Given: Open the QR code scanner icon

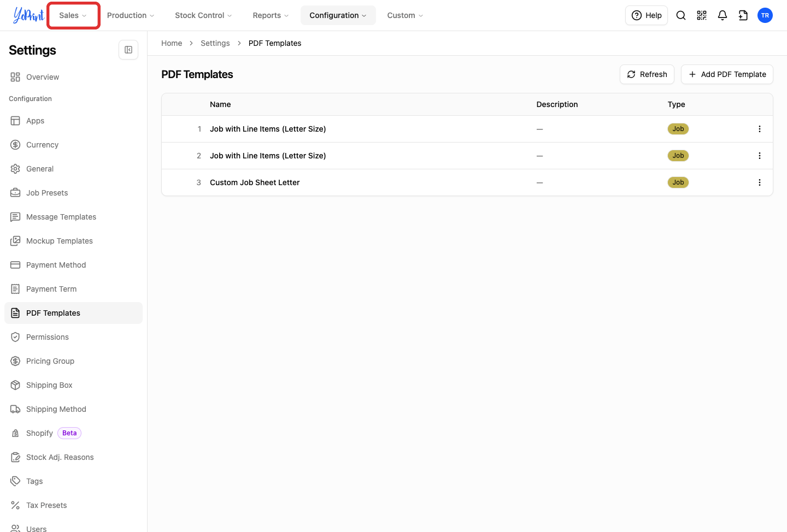Looking at the screenshot, I should pyautogui.click(x=702, y=15).
